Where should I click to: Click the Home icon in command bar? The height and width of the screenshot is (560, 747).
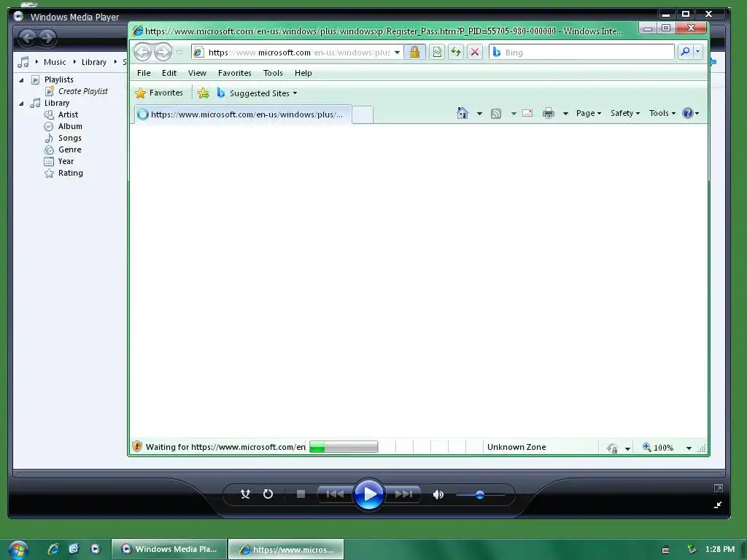click(x=462, y=113)
